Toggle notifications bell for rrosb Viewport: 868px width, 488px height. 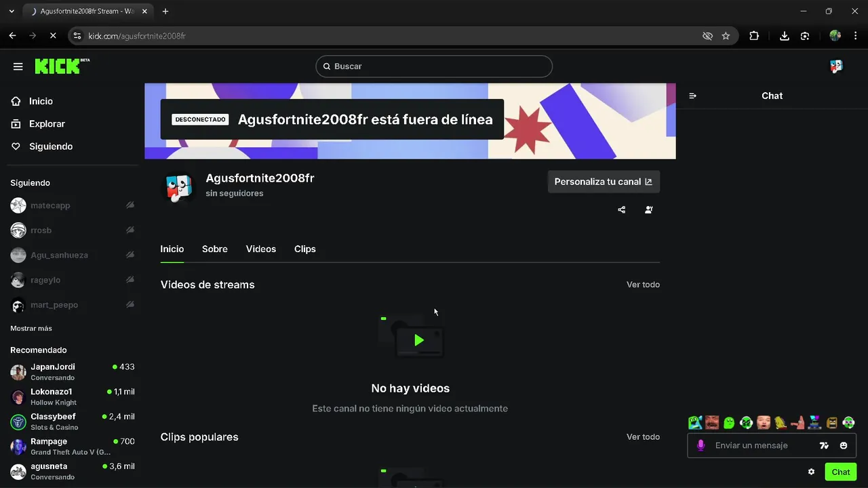coord(130,230)
